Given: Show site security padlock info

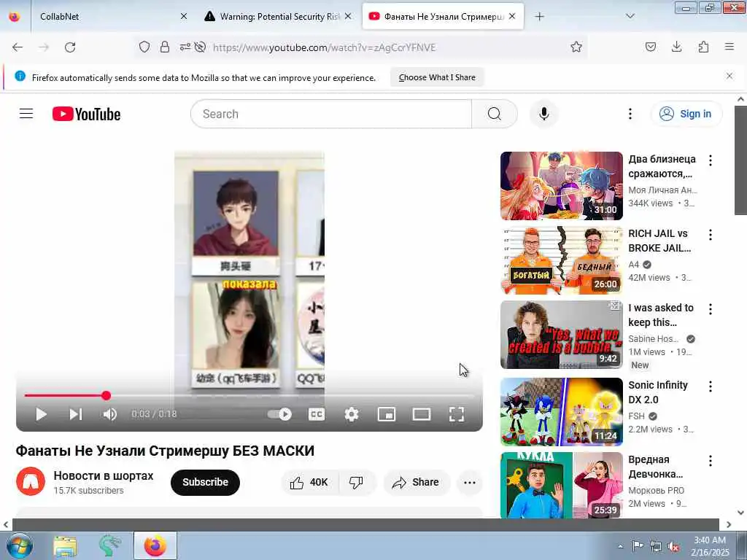Looking at the screenshot, I should 165,47.
